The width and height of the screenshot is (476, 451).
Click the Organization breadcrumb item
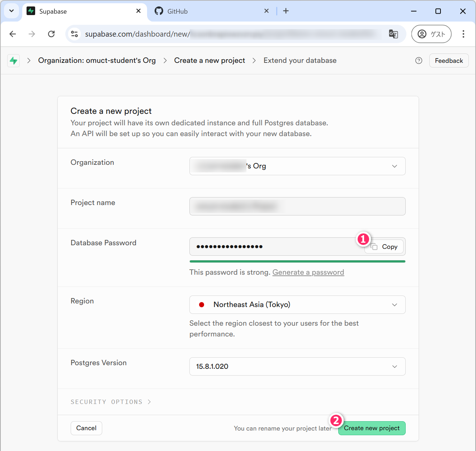coord(97,61)
